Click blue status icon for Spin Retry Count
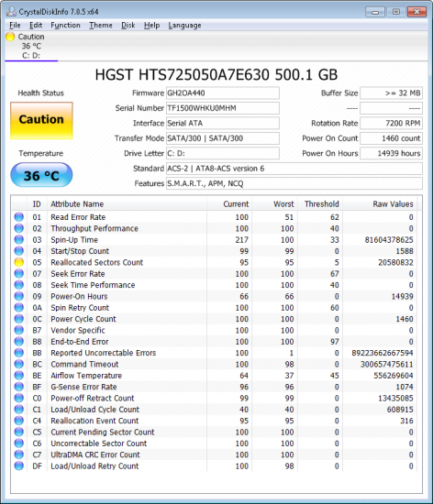 pos(19,307)
